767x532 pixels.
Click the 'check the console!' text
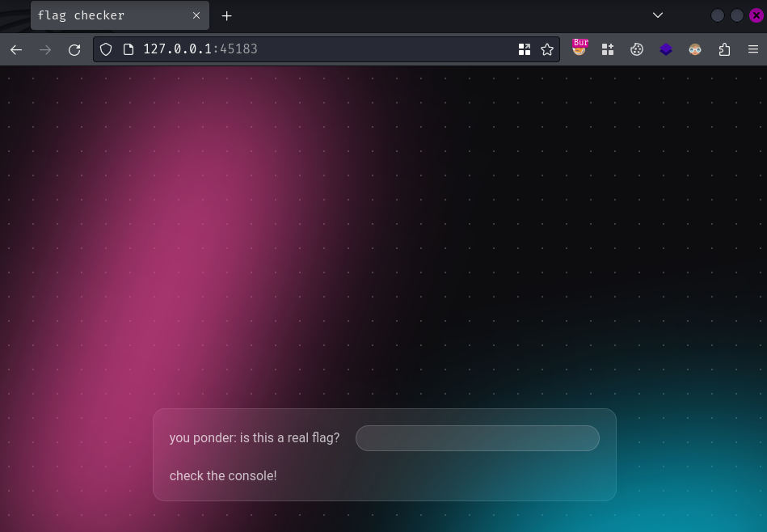pyautogui.click(x=223, y=475)
